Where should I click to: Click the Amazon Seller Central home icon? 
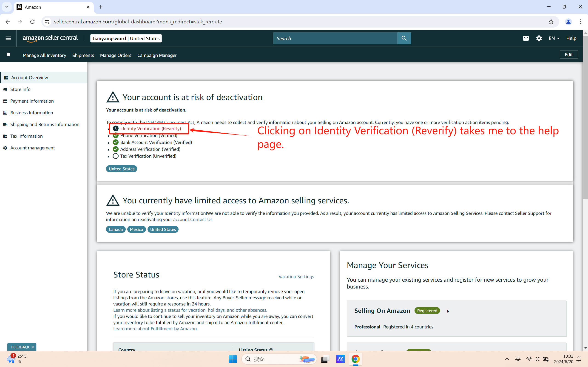[x=50, y=38]
